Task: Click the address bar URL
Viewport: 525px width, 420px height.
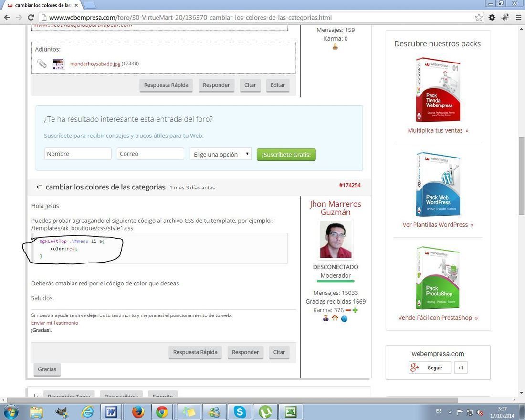Action: (190, 17)
